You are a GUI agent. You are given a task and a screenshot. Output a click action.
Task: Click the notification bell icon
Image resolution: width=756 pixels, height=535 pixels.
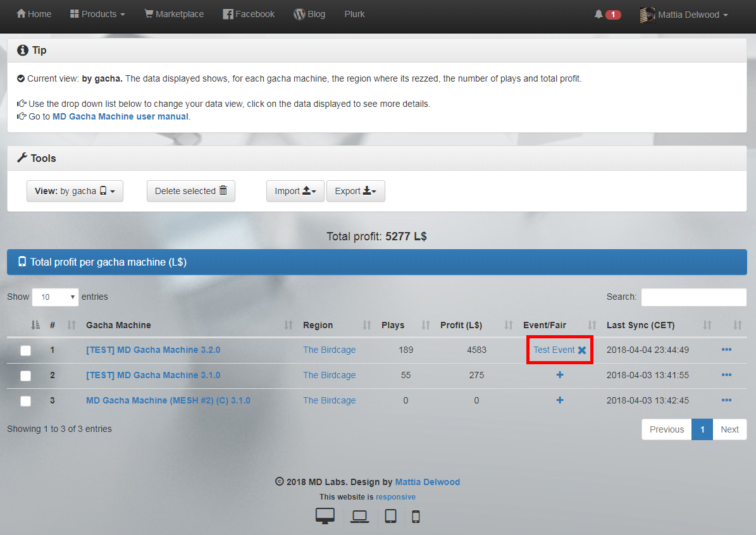click(598, 14)
